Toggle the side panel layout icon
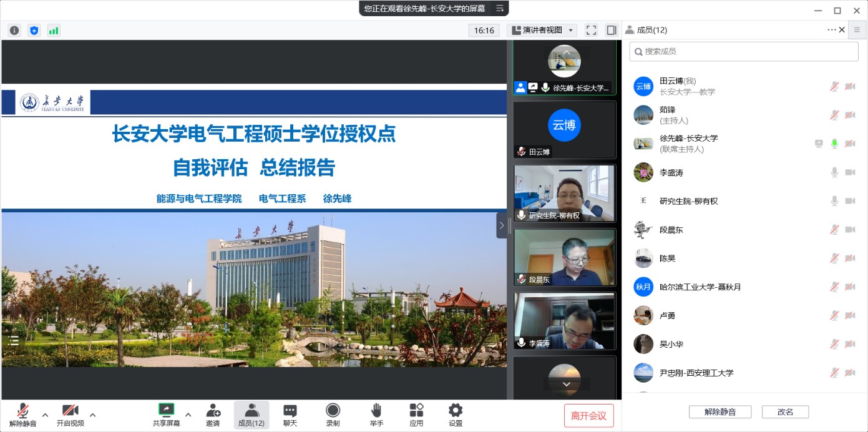 pos(611,30)
